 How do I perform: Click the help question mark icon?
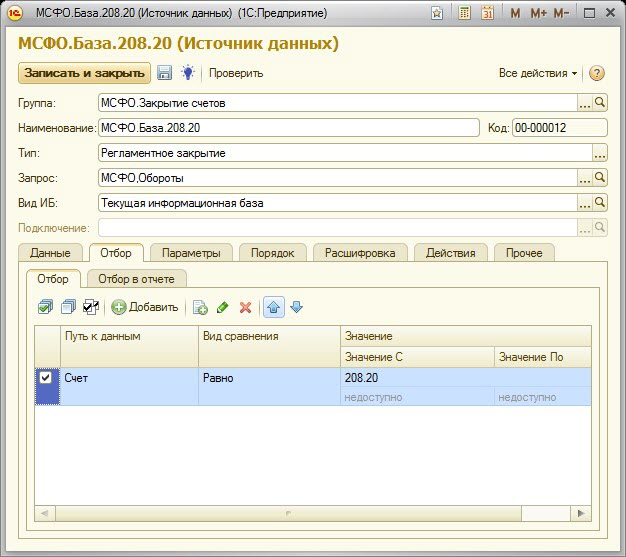(597, 73)
